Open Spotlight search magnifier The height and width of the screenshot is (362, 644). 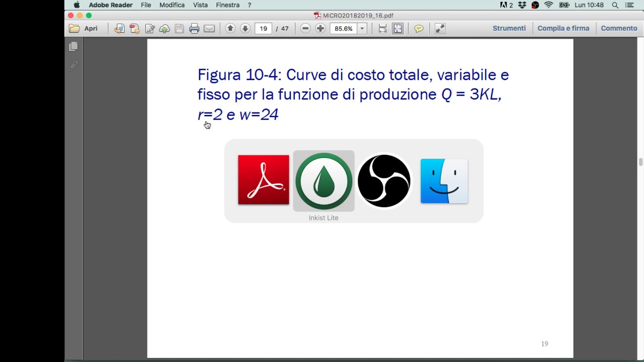pos(615,5)
